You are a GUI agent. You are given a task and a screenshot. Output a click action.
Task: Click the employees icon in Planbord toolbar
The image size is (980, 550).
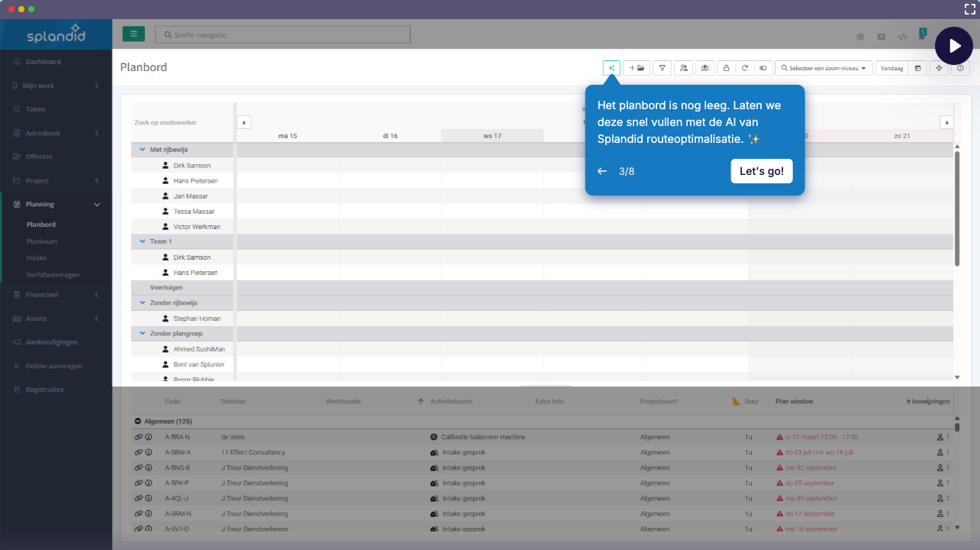pos(684,68)
